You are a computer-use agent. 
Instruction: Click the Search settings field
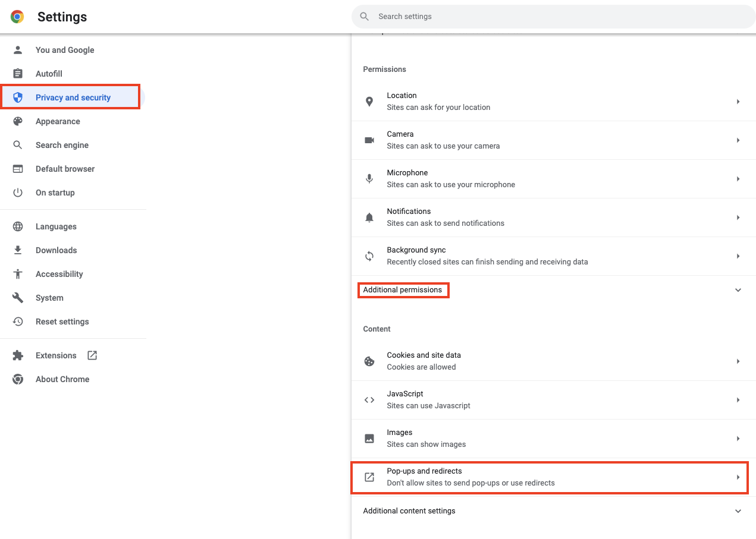pos(554,17)
